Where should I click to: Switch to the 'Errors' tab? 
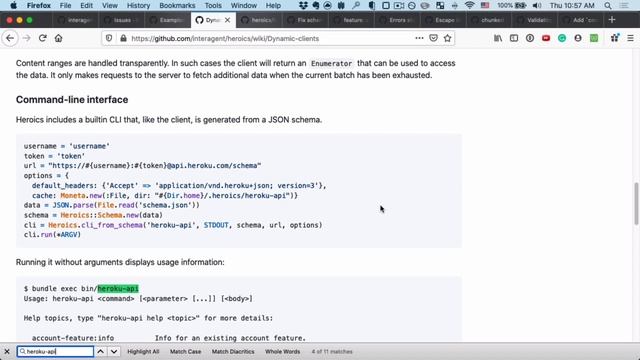tap(397, 20)
